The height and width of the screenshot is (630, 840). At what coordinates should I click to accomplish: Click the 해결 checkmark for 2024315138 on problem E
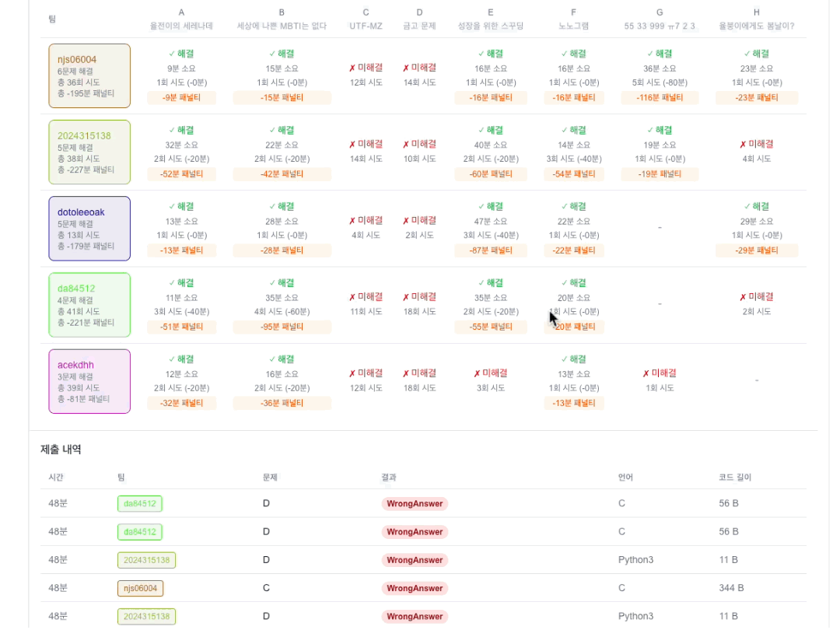tap(491, 130)
